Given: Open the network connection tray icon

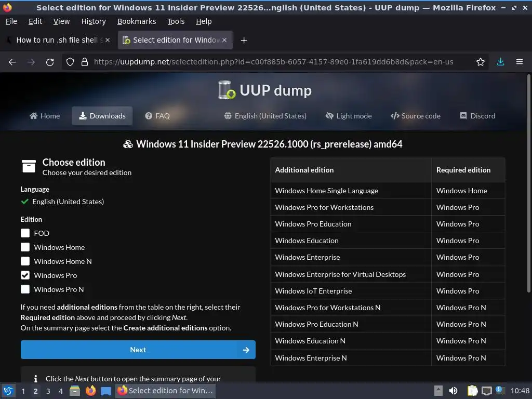Looking at the screenshot, I should pos(486,391).
